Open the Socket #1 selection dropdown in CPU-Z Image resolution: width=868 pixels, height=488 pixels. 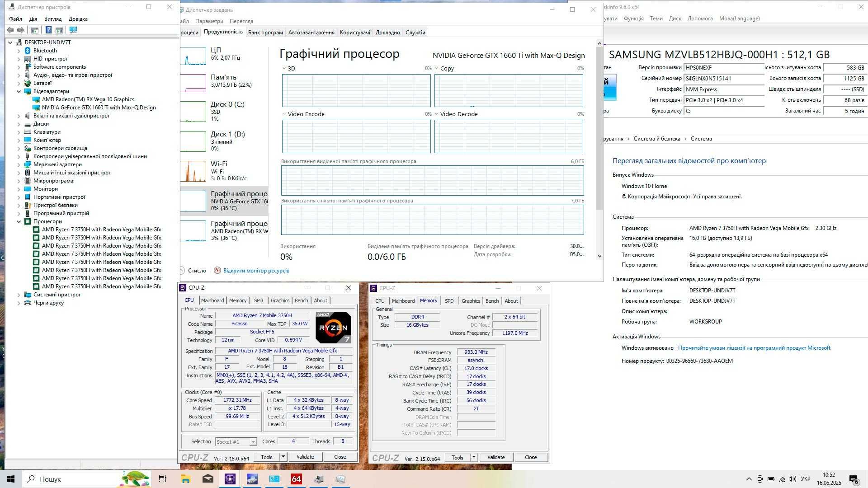(236, 442)
